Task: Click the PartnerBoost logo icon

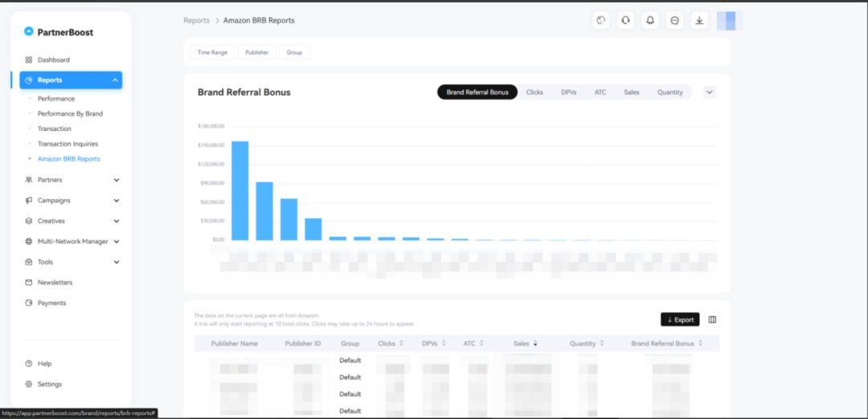Action: pyautogui.click(x=29, y=31)
